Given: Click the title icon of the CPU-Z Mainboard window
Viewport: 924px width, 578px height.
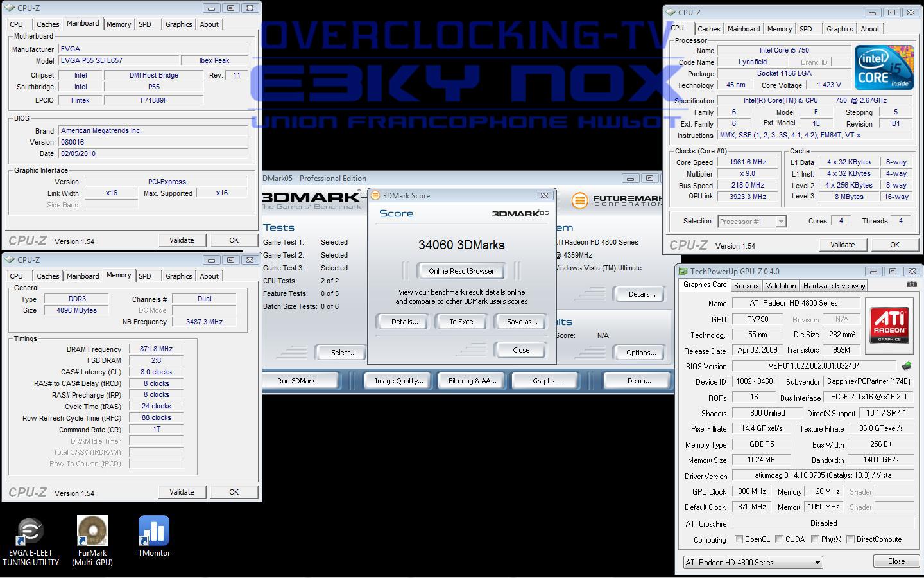Looking at the screenshot, I should pos(10,8).
